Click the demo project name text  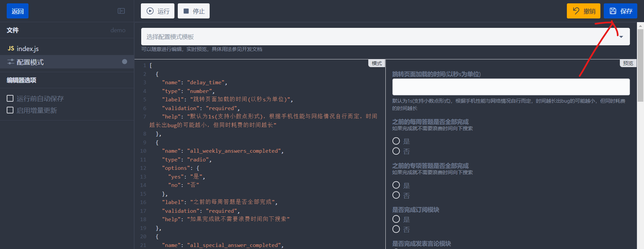(x=118, y=30)
